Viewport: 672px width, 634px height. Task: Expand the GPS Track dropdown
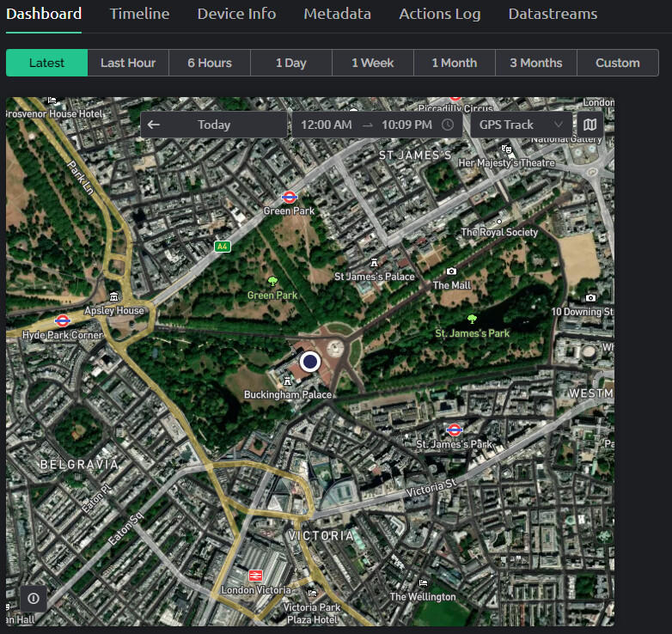522,125
